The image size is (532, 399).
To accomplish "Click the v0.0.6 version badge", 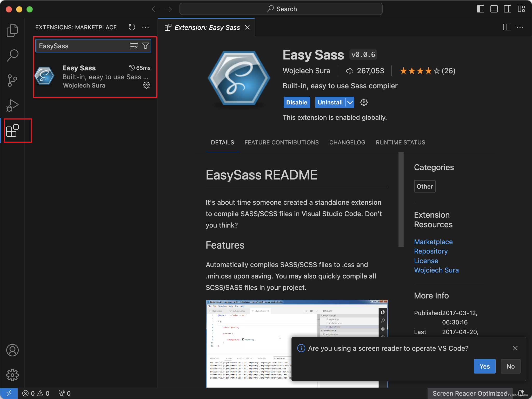I will (x=363, y=55).
